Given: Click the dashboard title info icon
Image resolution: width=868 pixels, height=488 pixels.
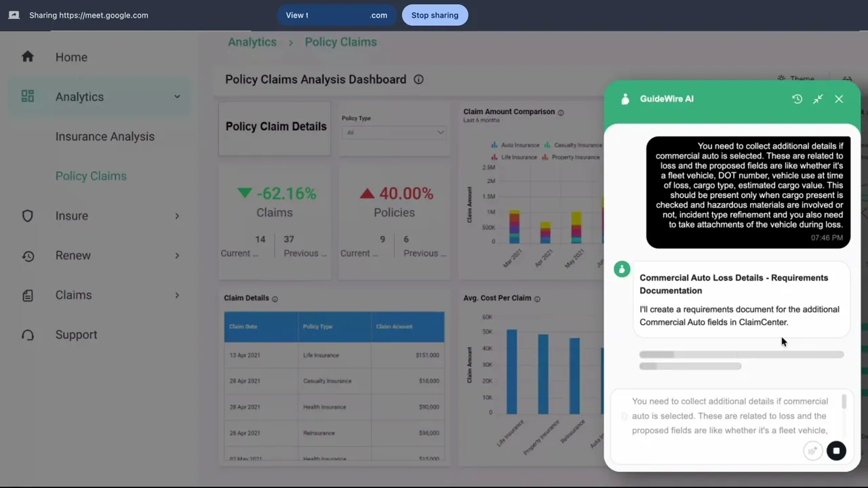Looking at the screenshot, I should [x=418, y=79].
